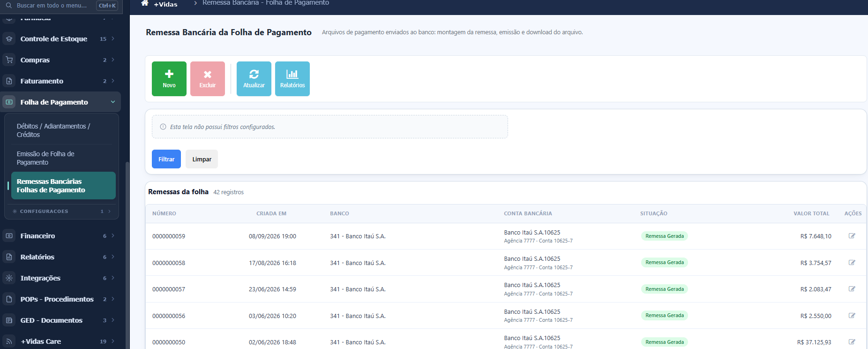
Task: Click the sidebar vertical scrollbar
Action: point(127,255)
